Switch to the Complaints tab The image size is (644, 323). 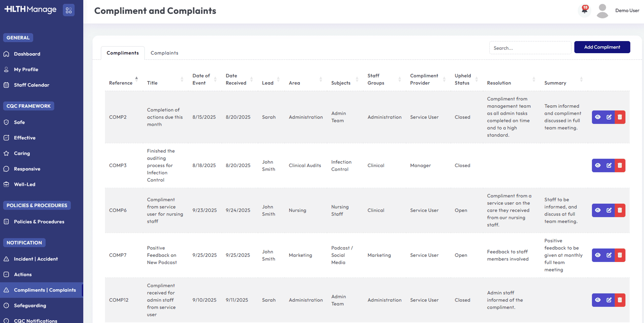tap(164, 53)
